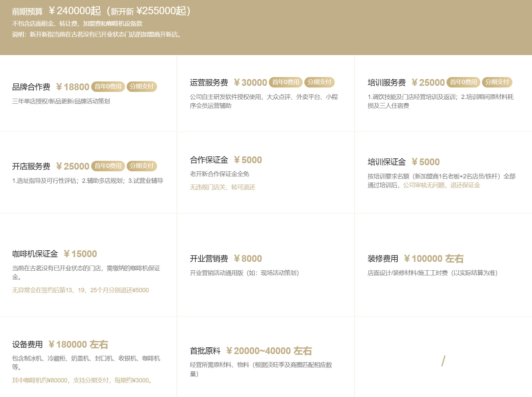
Task: Click 公司审核无问题，退还保证金 highlighted text
Action: 441,185
